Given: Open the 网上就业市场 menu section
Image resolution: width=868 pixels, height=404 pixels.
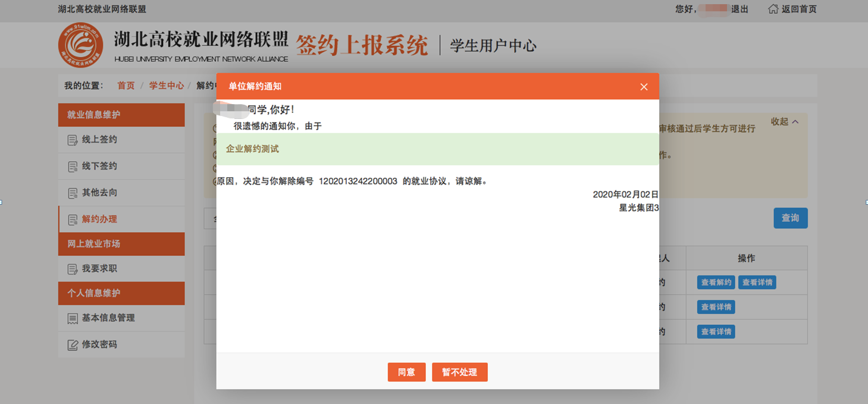Looking at the screenshot, I should pyautogui.click(x=121, y=244).
